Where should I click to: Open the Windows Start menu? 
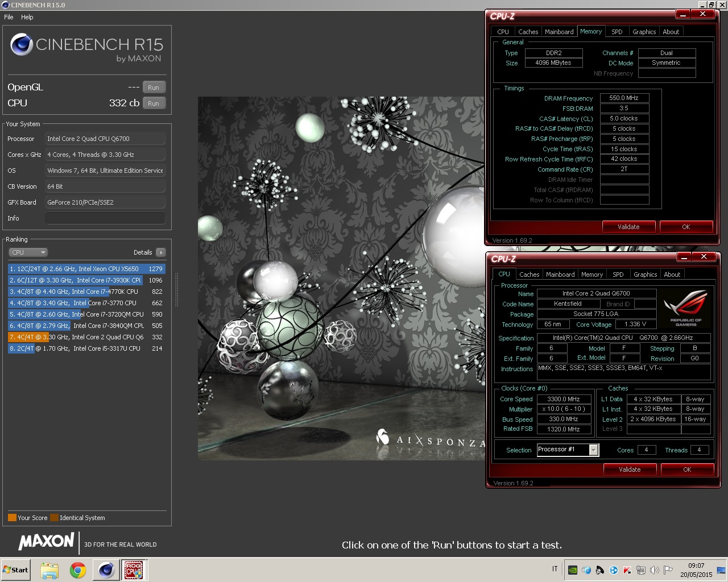pyautogui.click(x=15, y=570)
